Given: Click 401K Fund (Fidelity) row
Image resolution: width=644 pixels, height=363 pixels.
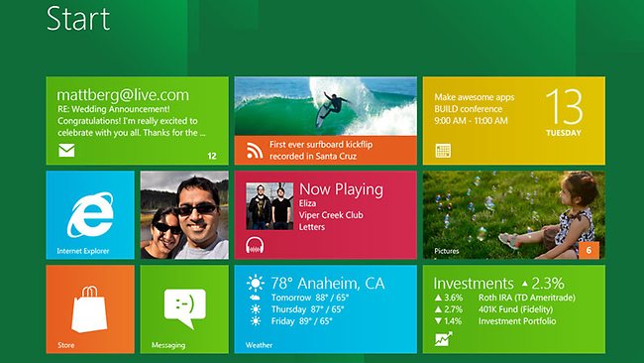Looking at the screenshot, I should [515, 309].
